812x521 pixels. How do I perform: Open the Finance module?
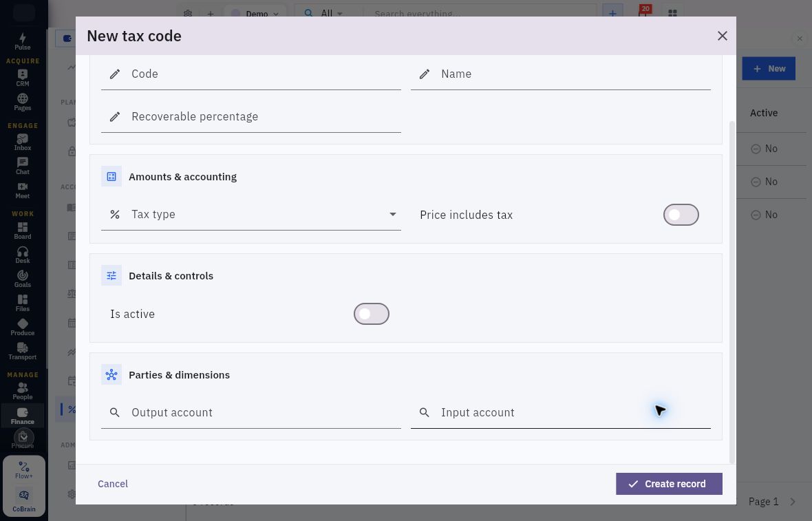tap(22, 416)
